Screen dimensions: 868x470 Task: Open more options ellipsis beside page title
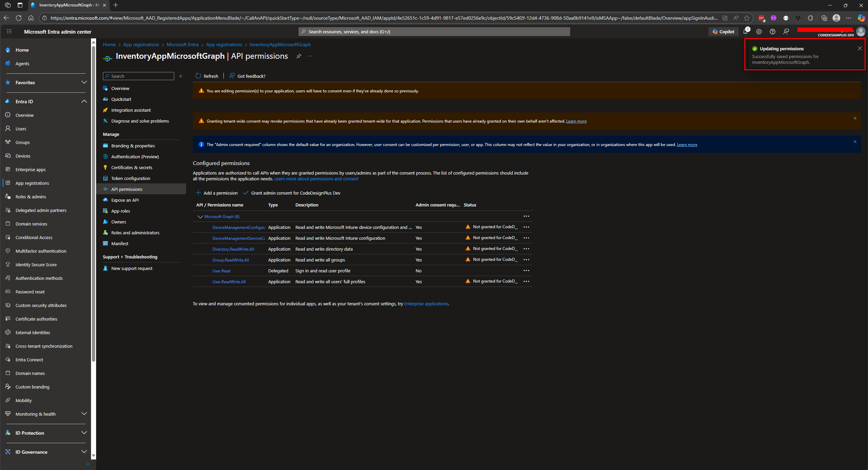click(x=310, y=56)
